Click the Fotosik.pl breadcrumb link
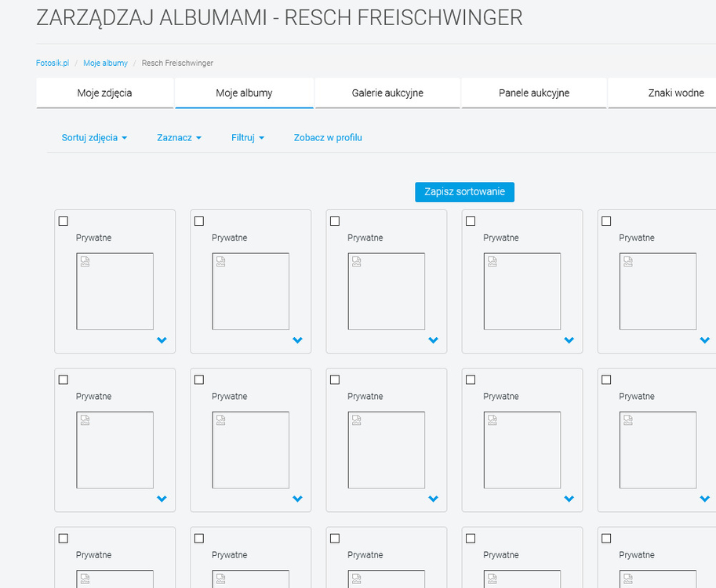The width and height of the screenshot is (716, 588). [x=52, y=63]
